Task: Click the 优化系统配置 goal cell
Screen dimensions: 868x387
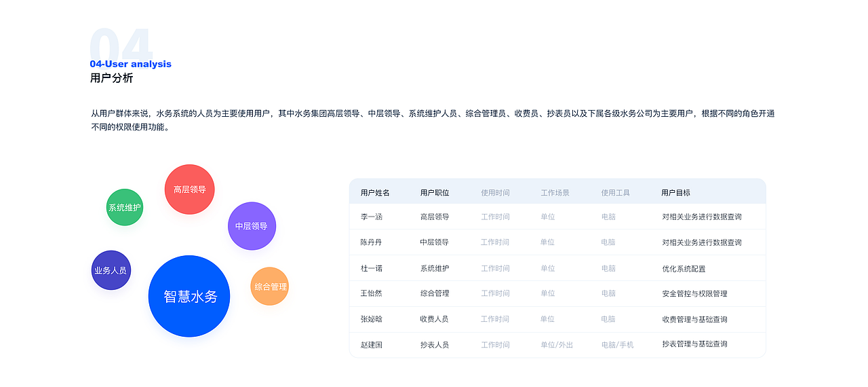Action: pyautogui.click(x=684, y=268)
